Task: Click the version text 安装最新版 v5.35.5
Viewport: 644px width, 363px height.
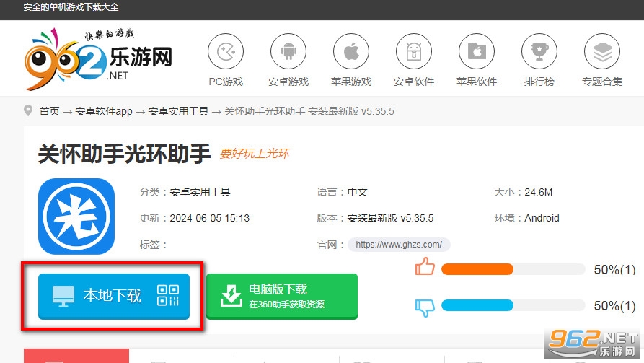Action: (x=390, y=218)
